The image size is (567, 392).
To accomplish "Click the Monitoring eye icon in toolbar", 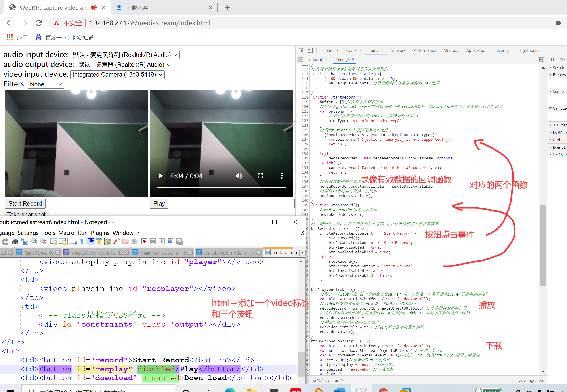I will pos(134,241).
